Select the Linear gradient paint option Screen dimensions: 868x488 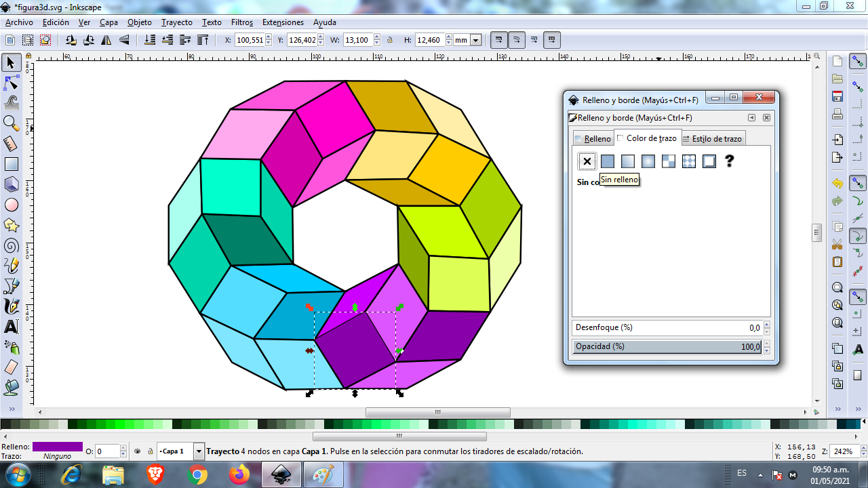628,161
